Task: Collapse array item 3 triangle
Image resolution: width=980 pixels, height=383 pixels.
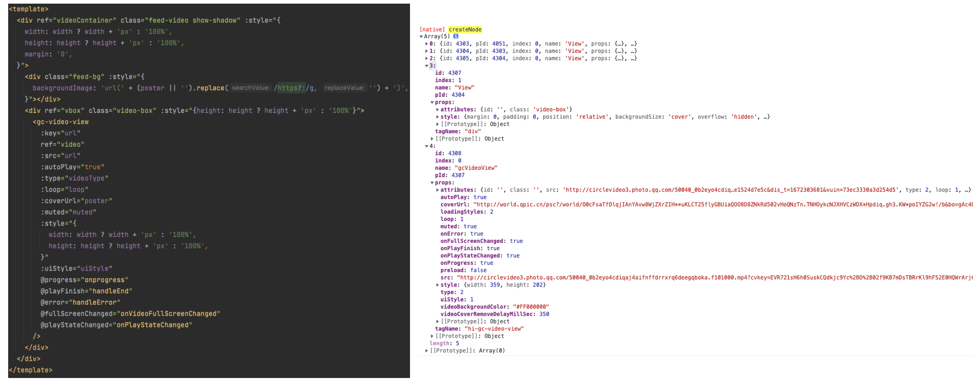Action: [426, 66]
